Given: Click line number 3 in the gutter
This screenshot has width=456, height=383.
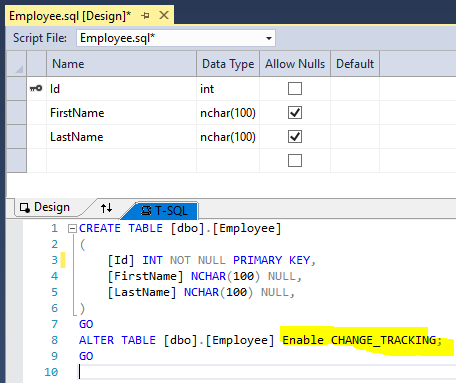Looking at the screenshot, I should click(x=55, y=260).
